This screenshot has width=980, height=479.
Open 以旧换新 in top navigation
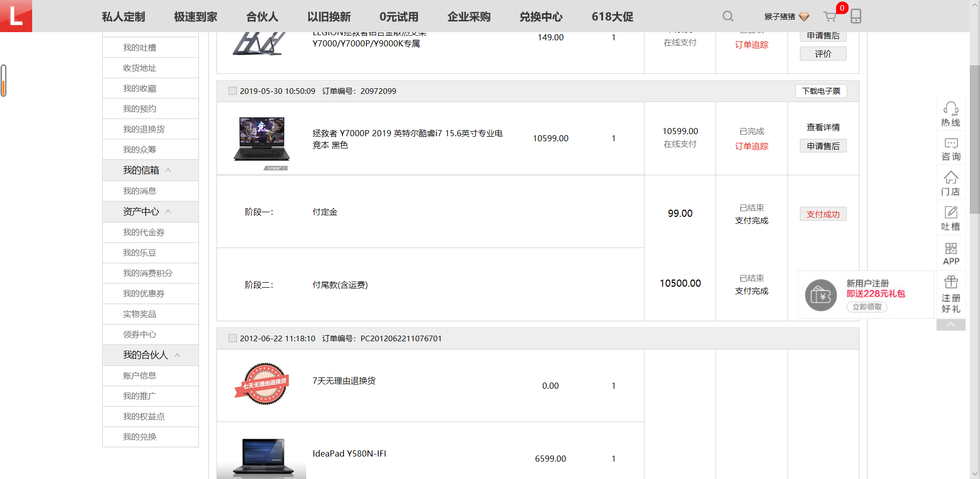pos(329,17)
